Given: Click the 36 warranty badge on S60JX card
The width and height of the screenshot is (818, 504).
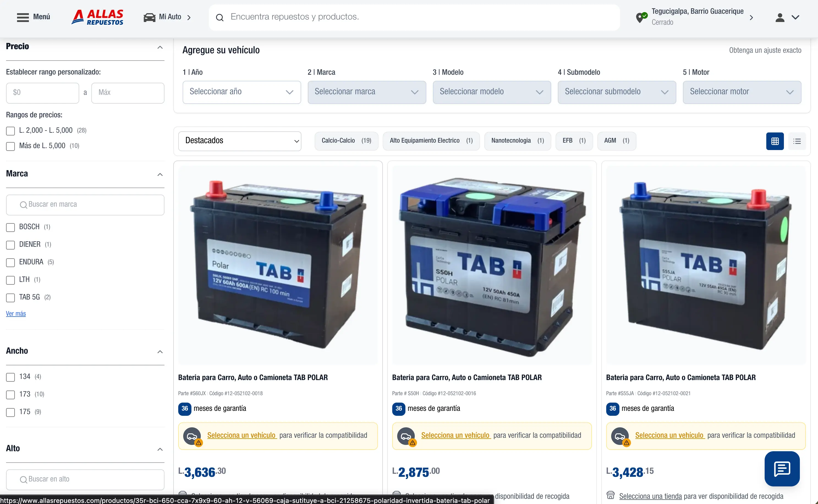Looking at the screenshot, I should pyautogui.click(x=185, y=409).
